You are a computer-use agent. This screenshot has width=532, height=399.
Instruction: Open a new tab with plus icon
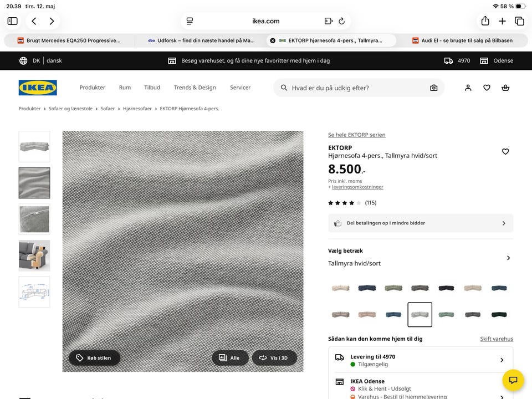(502, 21)
